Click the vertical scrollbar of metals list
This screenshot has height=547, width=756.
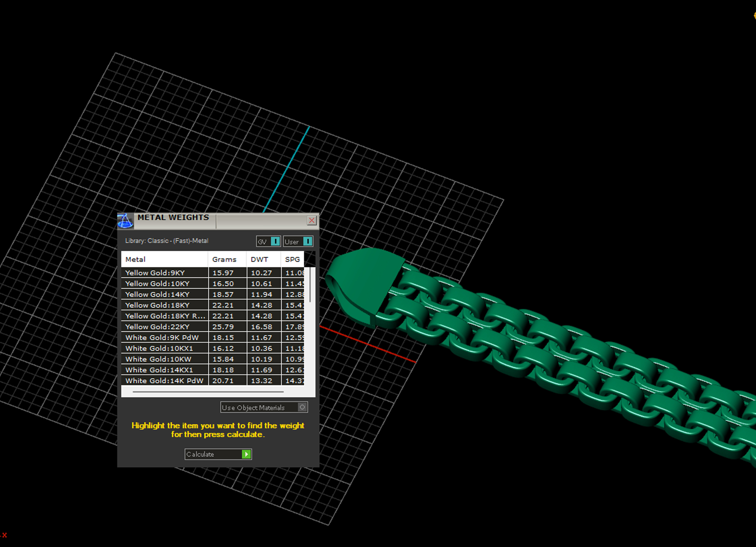pyautogui.click(x=310, y=285)
